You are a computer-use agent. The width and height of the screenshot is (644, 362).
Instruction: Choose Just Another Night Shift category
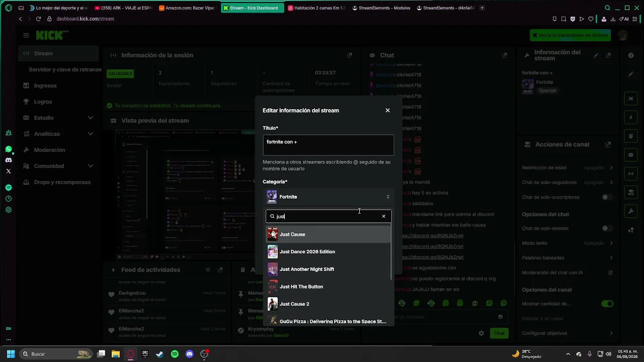coord(328,269)
